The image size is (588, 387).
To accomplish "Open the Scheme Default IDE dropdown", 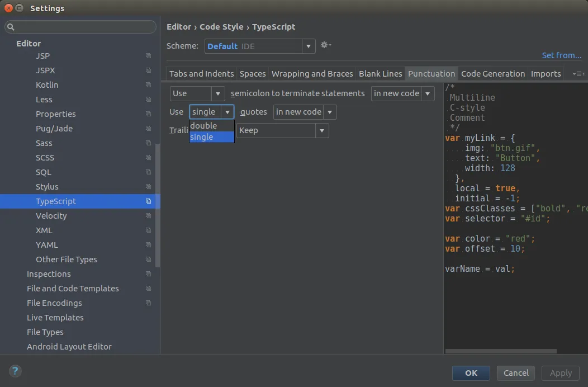I will click(x=260, y=46).
